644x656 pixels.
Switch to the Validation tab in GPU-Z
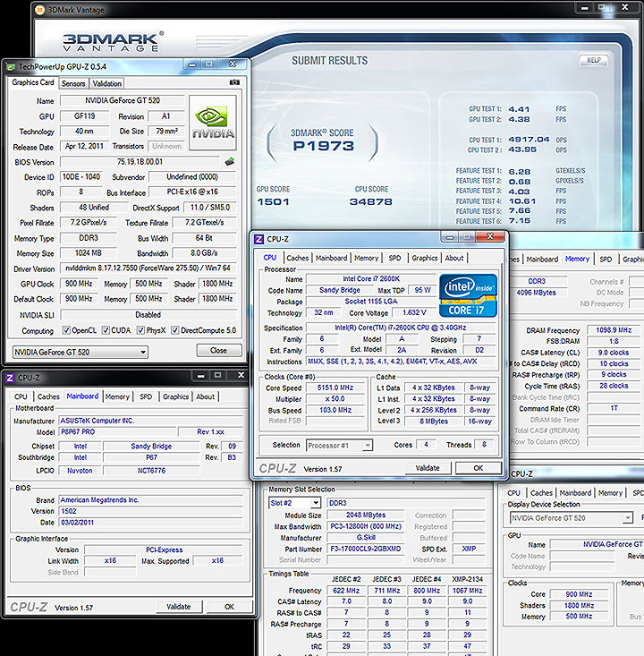pyautogui.click(x=107, y=83)
